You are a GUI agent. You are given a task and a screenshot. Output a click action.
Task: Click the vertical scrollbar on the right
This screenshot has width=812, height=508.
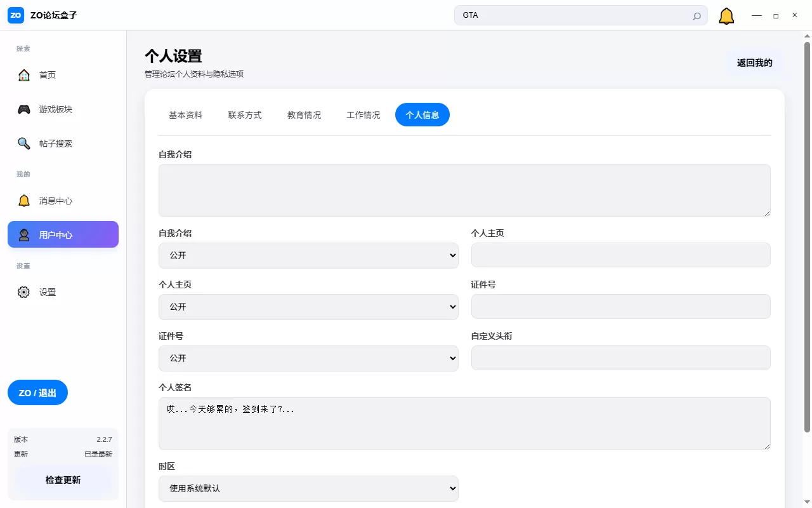pos(808,237)
